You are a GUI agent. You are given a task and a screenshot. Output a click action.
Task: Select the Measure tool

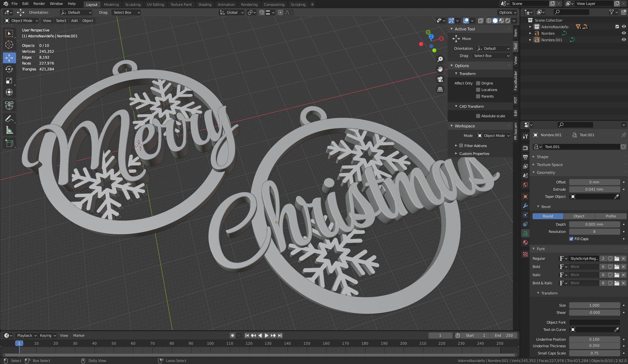pos(9,131)
